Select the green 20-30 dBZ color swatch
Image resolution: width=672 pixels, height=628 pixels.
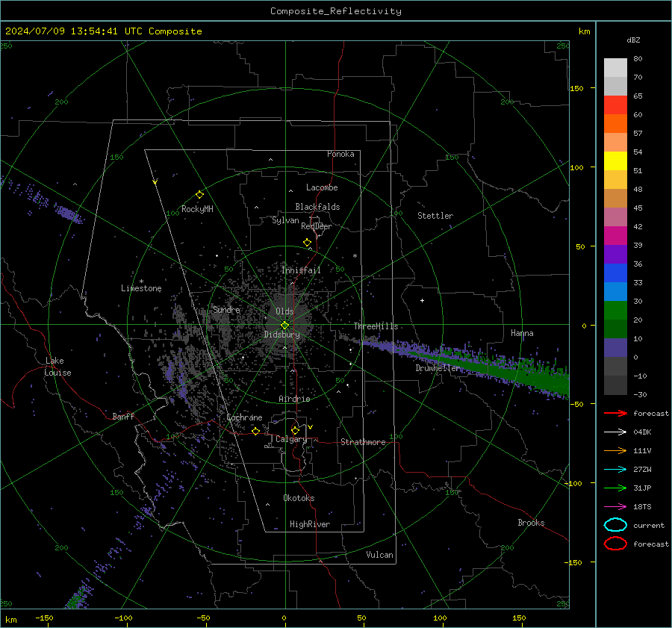(615, 311)
